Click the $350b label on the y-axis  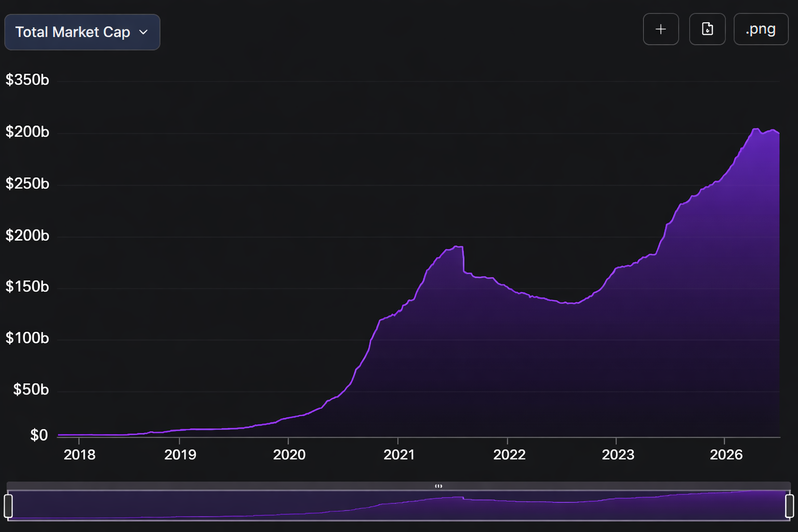point(27,80)
